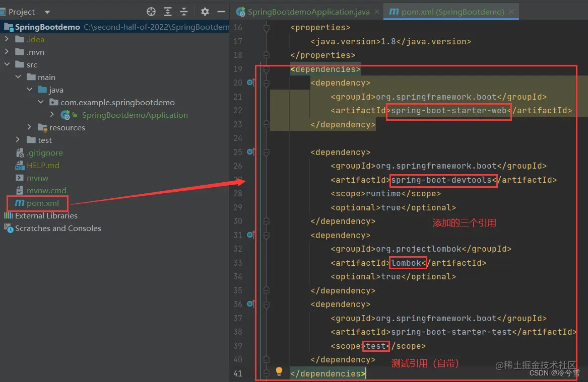This screenshot has height=382, width=588.
Task: Click the yellow lightbulb intention icon
Action: click(x=279, y=371)
